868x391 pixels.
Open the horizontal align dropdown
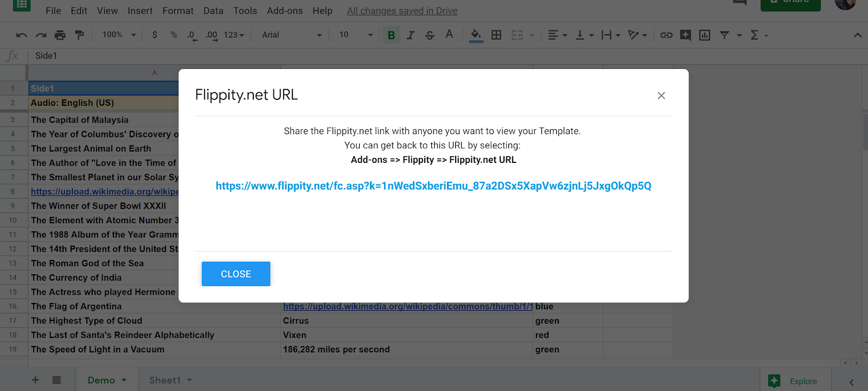click(x=558, y=35)
